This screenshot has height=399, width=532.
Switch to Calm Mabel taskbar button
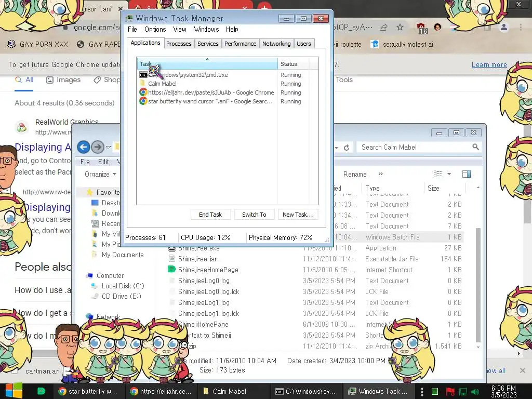[233, 392]
